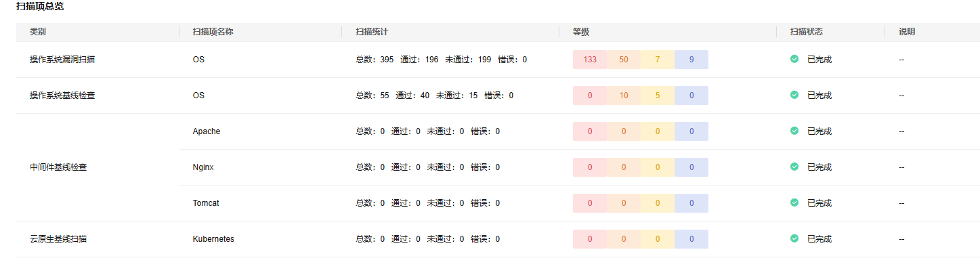Image resolution: width=980 pixels, height=273 pixels.
Task: Click completed status icon in OS baseline row
Action: pyautogui.click(x=794, y=95)
